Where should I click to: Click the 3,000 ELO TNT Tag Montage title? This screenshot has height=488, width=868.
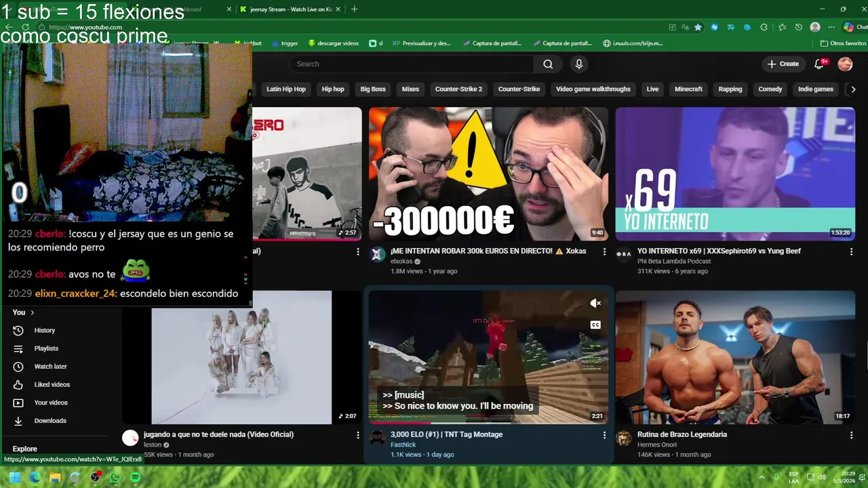446,434
